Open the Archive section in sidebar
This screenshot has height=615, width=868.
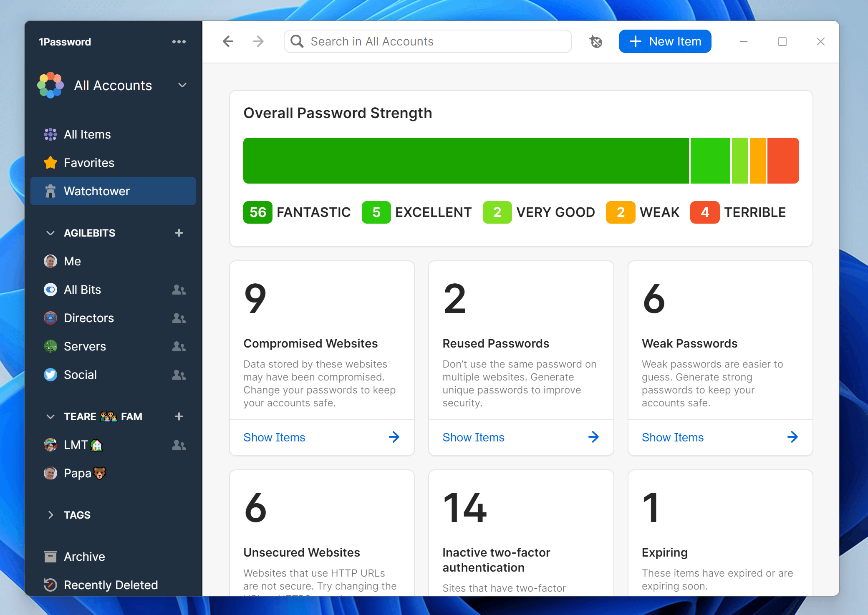pyautogui.click(x=84, y=557)
